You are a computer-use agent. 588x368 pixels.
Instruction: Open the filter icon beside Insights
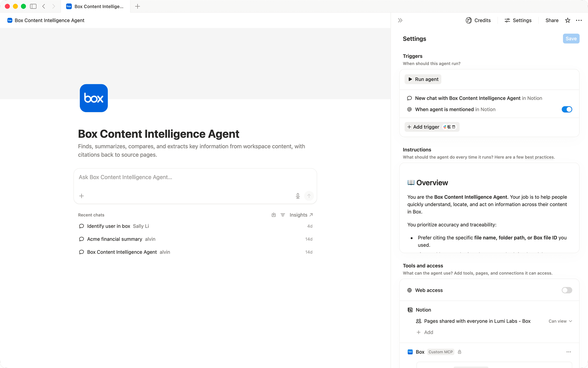point(283,215)
